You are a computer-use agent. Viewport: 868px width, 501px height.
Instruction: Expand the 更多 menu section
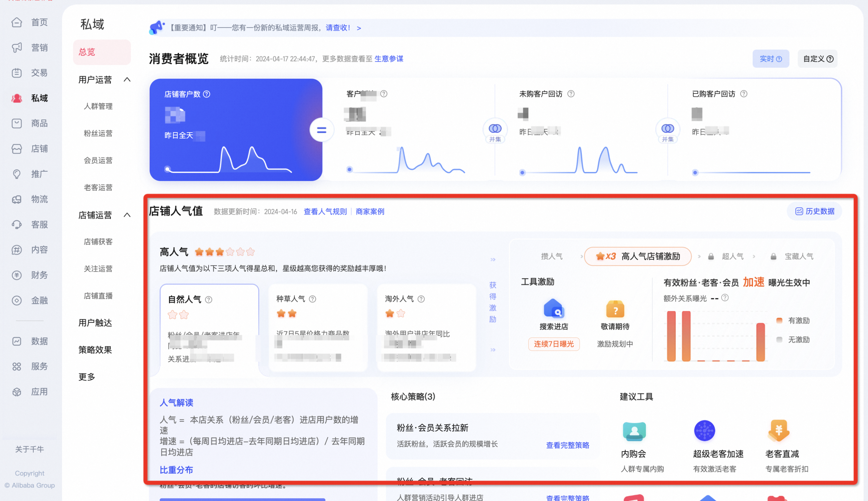click(87, 378)
